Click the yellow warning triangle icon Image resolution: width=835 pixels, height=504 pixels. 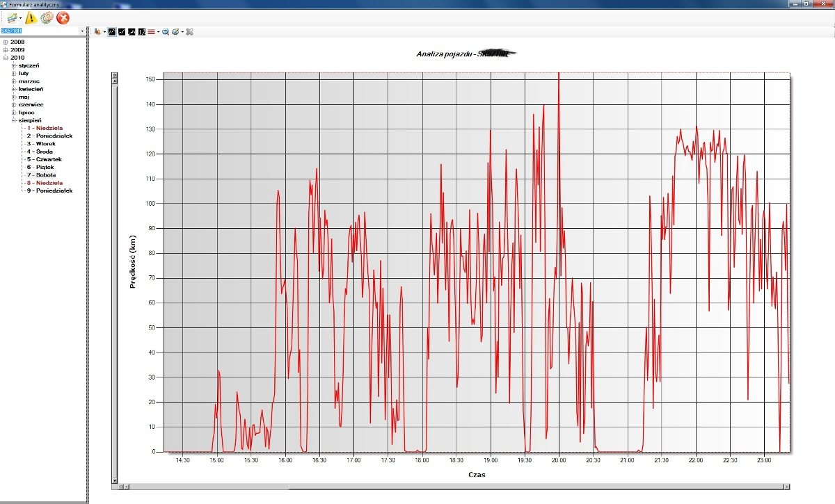pos(31,18)
